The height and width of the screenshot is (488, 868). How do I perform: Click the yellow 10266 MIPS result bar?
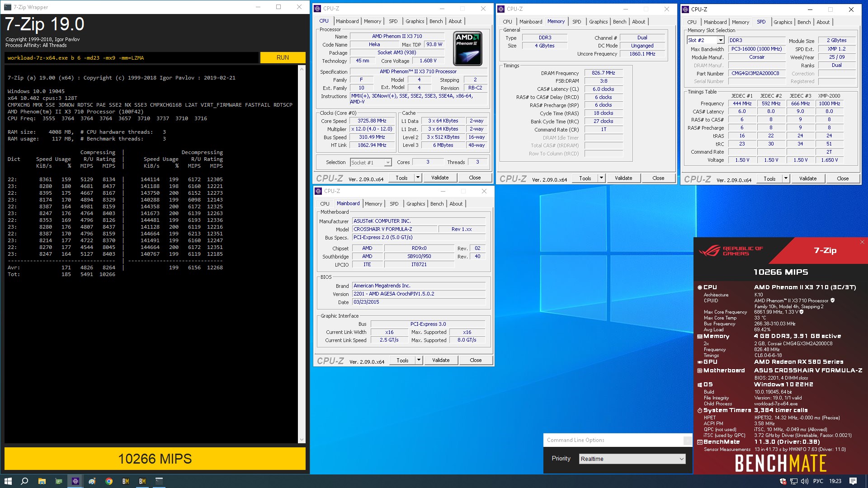tap(155, 459)
